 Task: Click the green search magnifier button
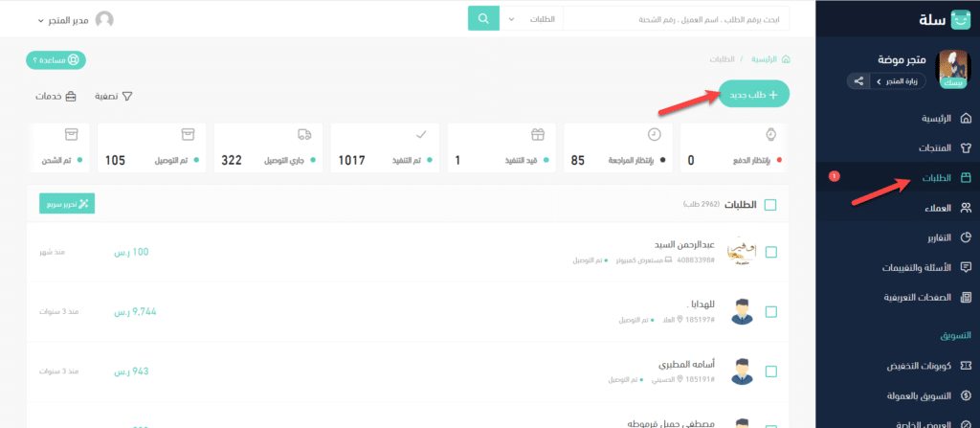483,19
